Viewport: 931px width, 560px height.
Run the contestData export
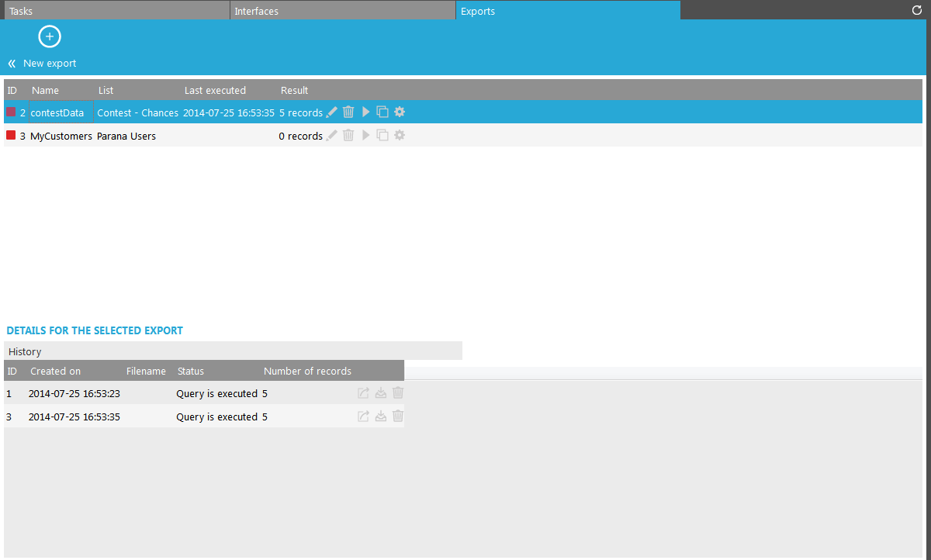point(366,112)
